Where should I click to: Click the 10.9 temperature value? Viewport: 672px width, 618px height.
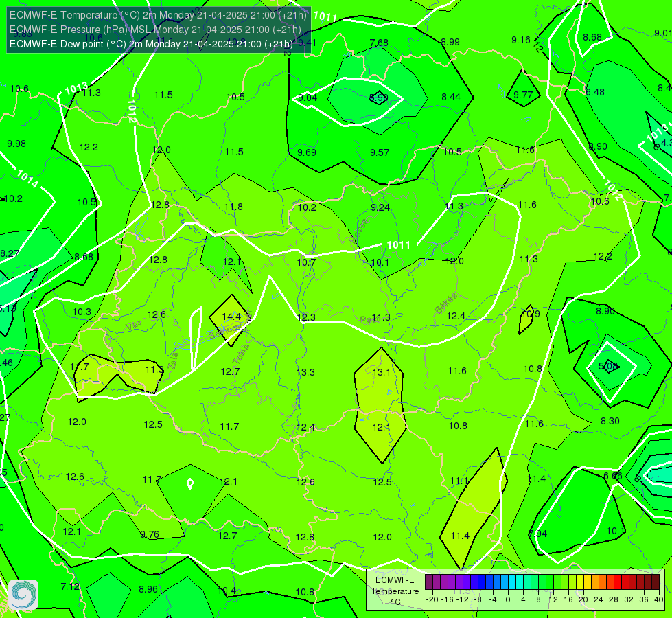tap(530, 314)
